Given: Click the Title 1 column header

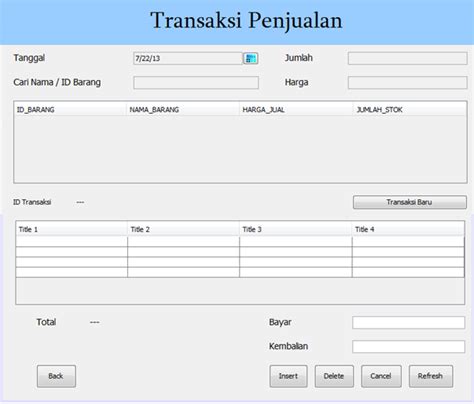Looking at the screenshot, I should 72,229.
